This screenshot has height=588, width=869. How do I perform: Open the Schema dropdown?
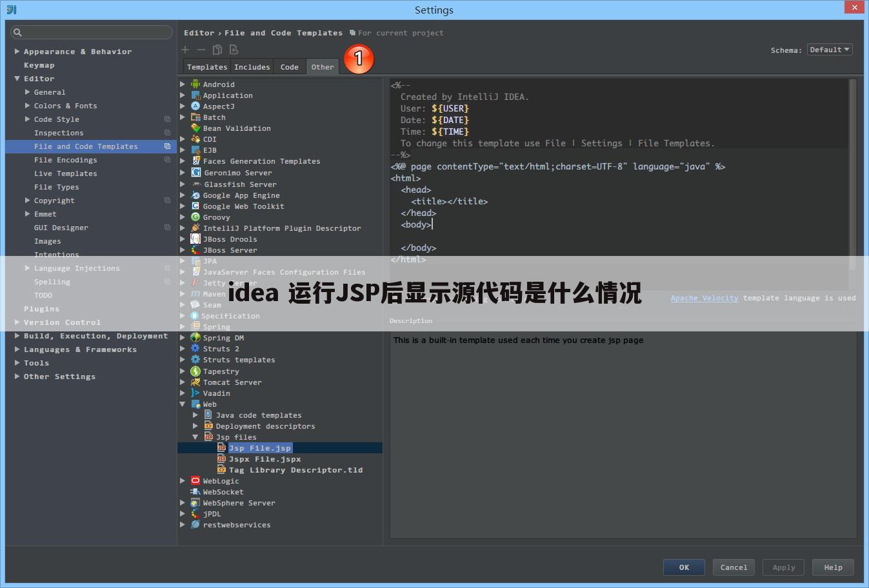point(830,50)
